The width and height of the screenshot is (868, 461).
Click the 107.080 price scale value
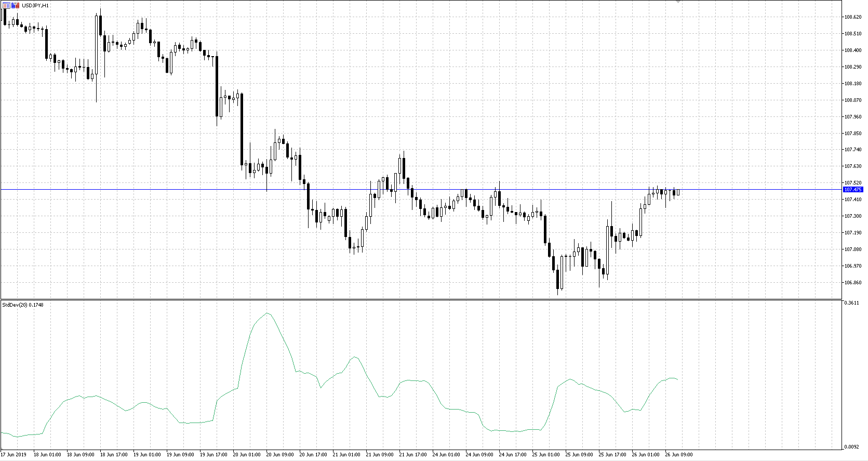pyautogui.click(x=853, y=249)
